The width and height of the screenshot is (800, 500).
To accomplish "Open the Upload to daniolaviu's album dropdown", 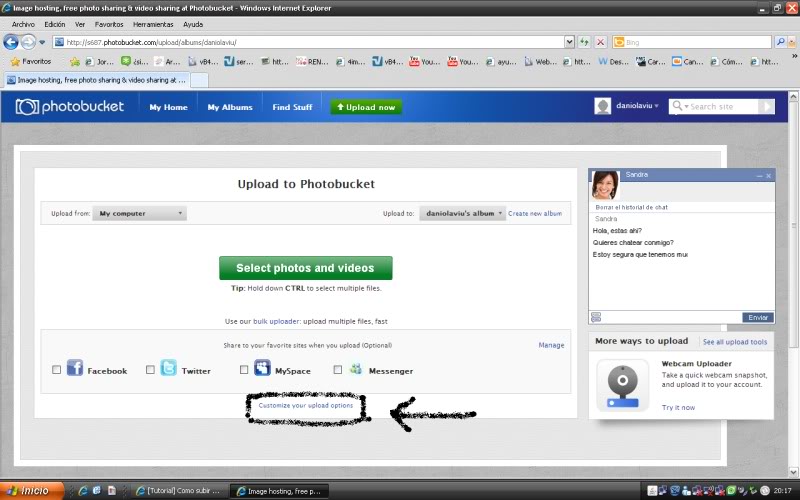I will pos(462,213).
